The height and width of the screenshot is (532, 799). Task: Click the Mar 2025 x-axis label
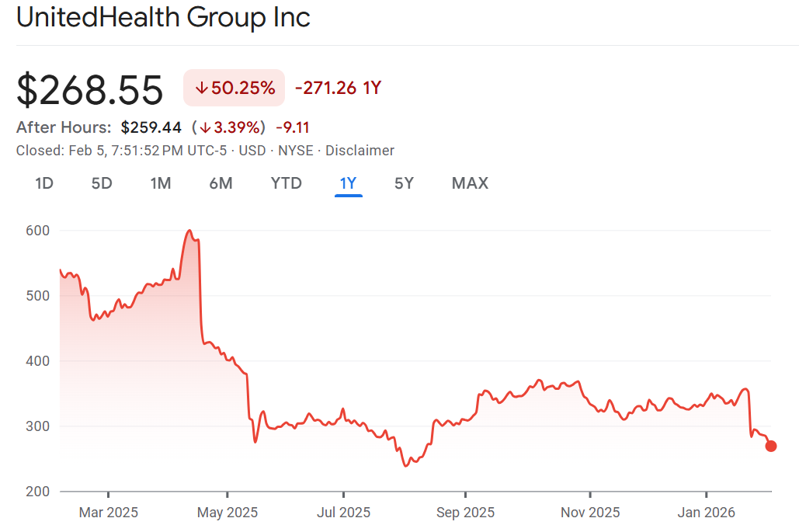(109, 513)
